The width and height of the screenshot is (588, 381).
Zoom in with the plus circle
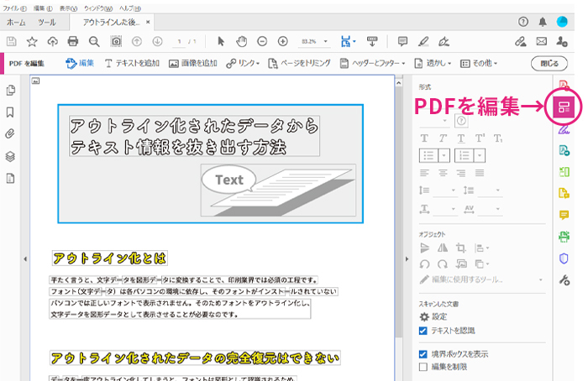pyautogui.click(x=283, y=41)
